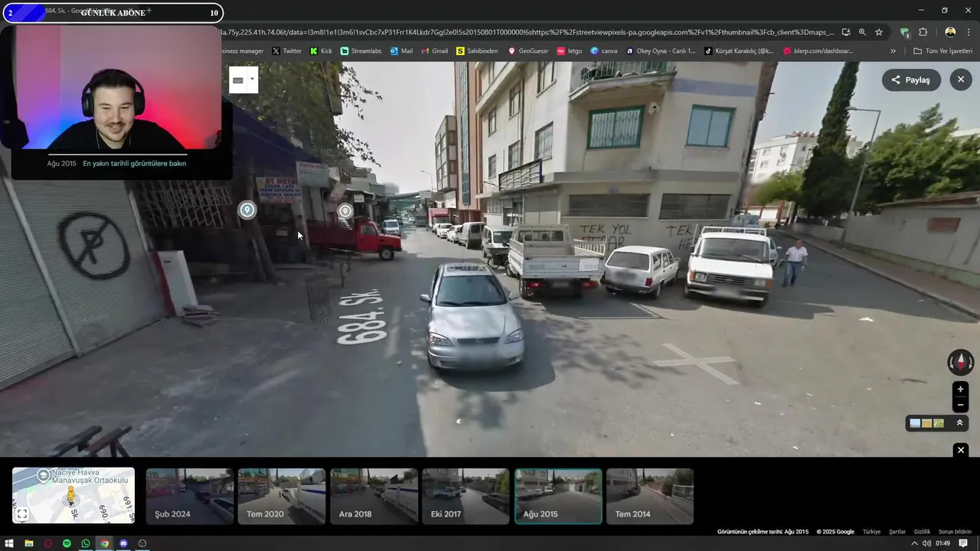The image size is (980, 551).
Task: Open the Kürşat Karakılıç TikTok bookmark
Action: pos(738,51)
